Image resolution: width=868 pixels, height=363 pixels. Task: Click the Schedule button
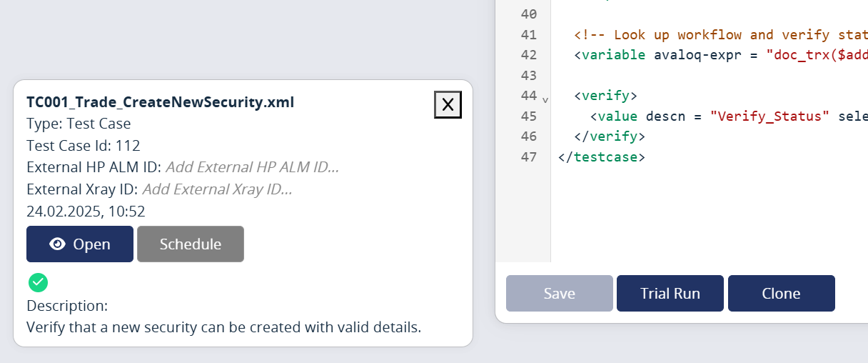(191, 244)
